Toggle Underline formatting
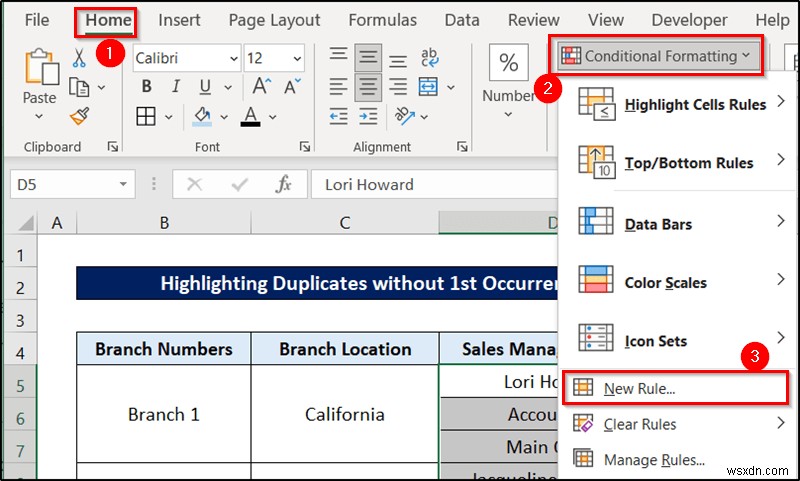Viewport: 800px width, 481px height. tap(205, 87)
